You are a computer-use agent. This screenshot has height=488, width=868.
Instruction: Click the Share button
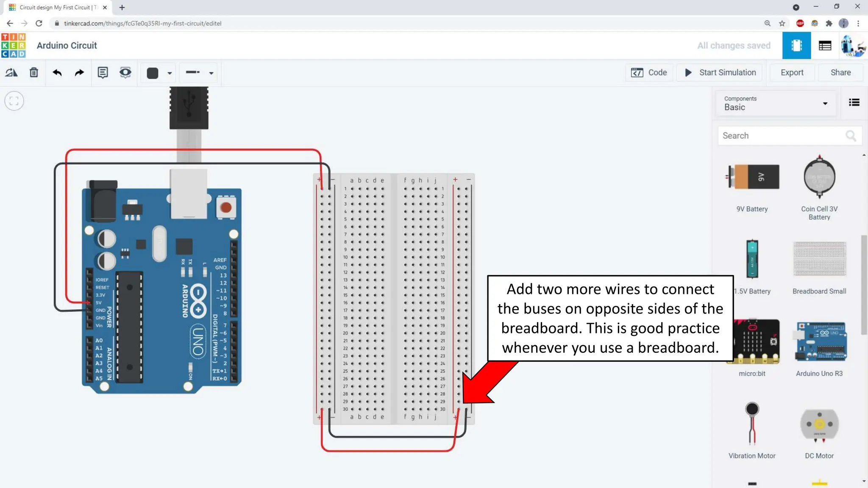(x=840, y=72)
